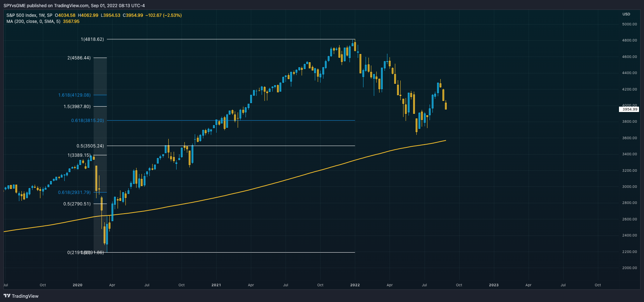Click the S&P 500 Index symbol title
The image size is (644, 302).
tap(29, 15)
